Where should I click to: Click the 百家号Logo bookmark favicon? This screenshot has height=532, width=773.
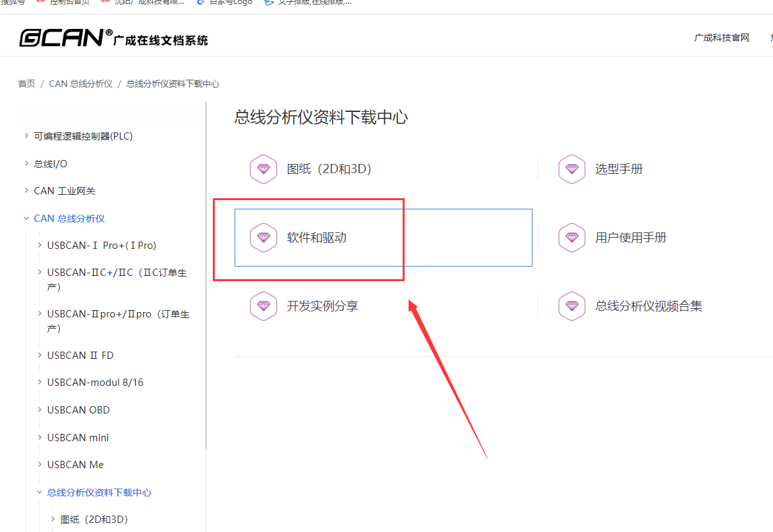(x=201, y=2)
